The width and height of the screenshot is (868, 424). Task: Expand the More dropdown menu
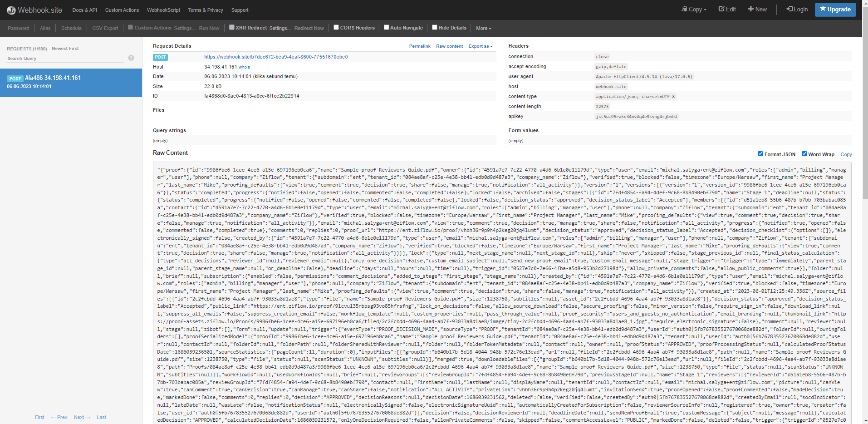point(483,28)
